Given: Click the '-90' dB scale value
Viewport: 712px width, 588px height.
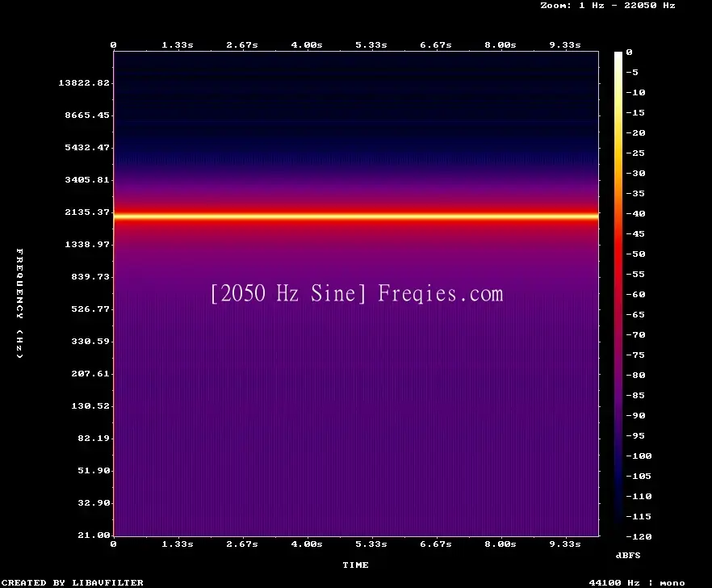Looking at the screenshot, I should coord(635,415).
